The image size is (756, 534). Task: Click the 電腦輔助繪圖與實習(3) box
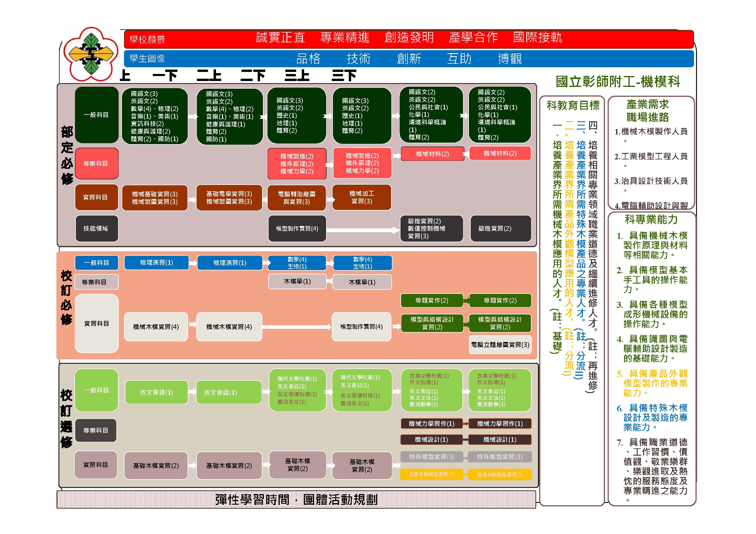297,198
